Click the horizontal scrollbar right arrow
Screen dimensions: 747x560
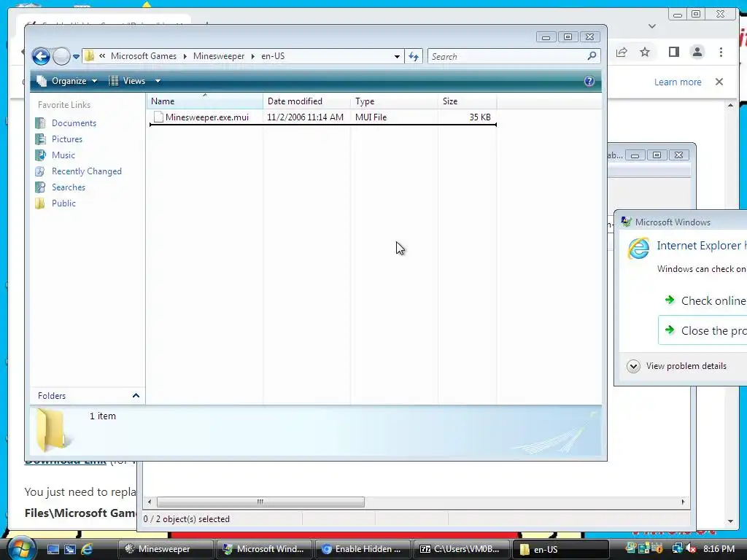[x=683, y=502]
